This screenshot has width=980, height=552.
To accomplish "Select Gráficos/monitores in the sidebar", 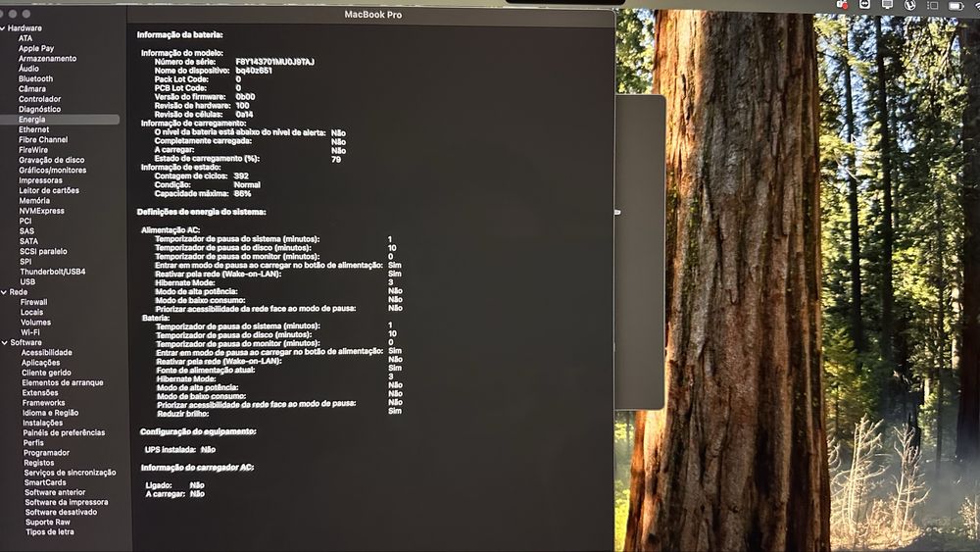I will [x=53, y=170].
